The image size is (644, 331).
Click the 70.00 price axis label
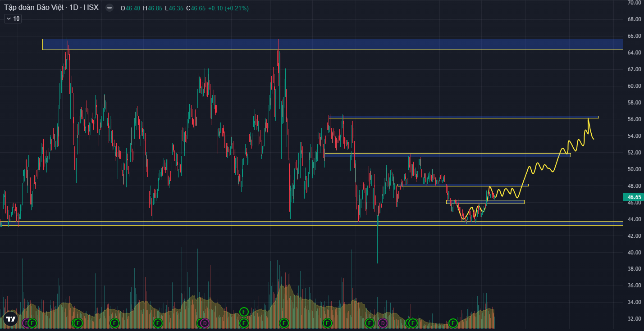coord(634,3)
